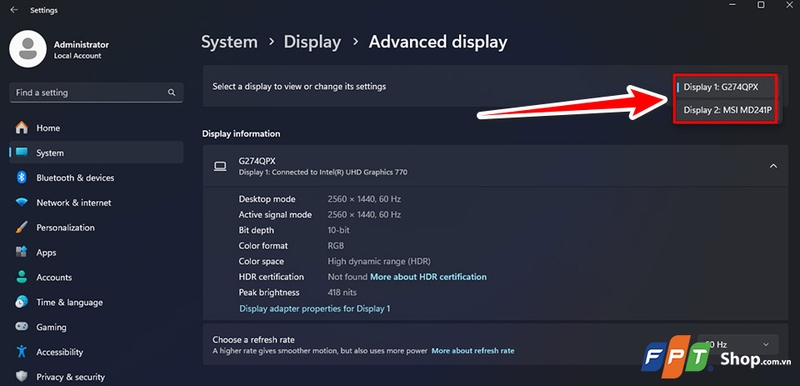
Task: Open Time & language settings
Action: 96,302
